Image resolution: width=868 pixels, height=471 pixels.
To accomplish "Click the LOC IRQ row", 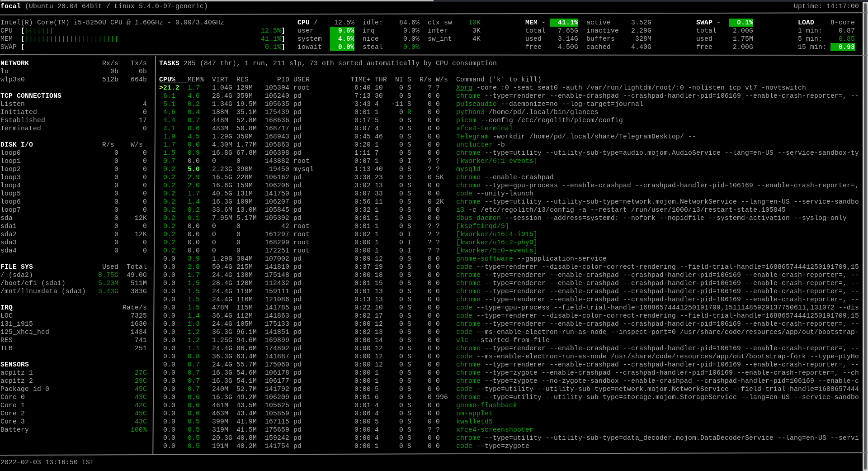I will pos(74,316).
